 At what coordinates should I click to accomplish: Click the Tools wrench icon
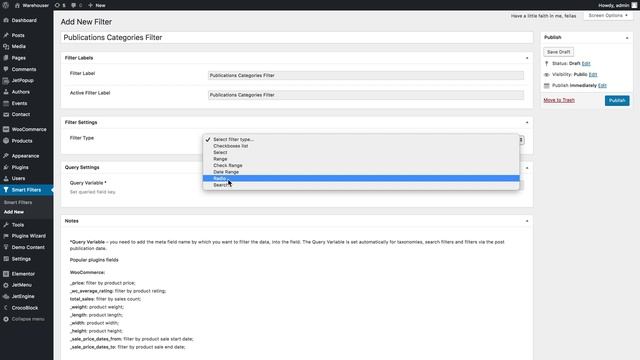(6, 225)
